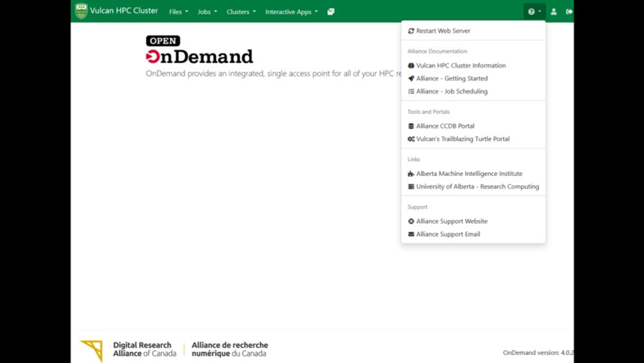This screenshot has width=644, height=363.
Task: Click the Digital Research Alliance of Canada footer logo
Action: [x=174, y=350]
